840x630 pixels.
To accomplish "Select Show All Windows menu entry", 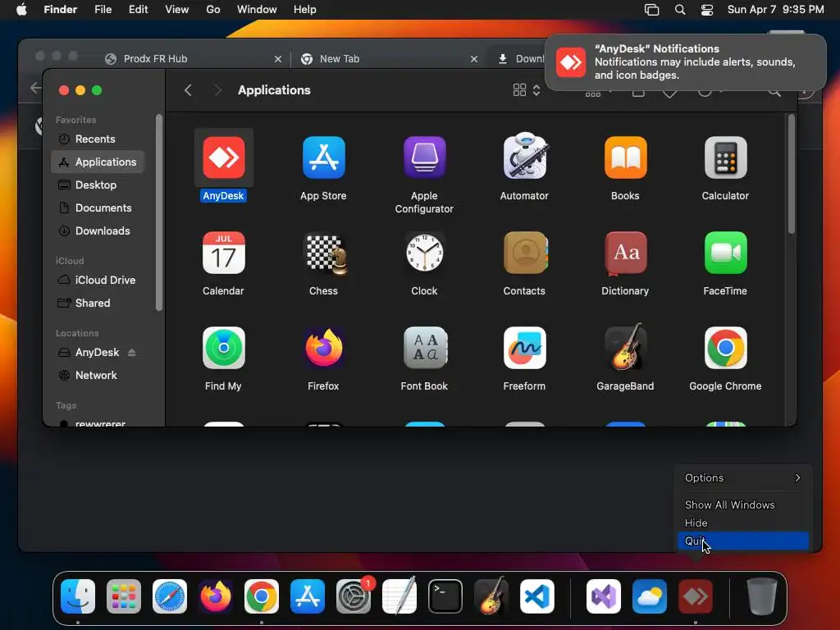I will (743, 504).
